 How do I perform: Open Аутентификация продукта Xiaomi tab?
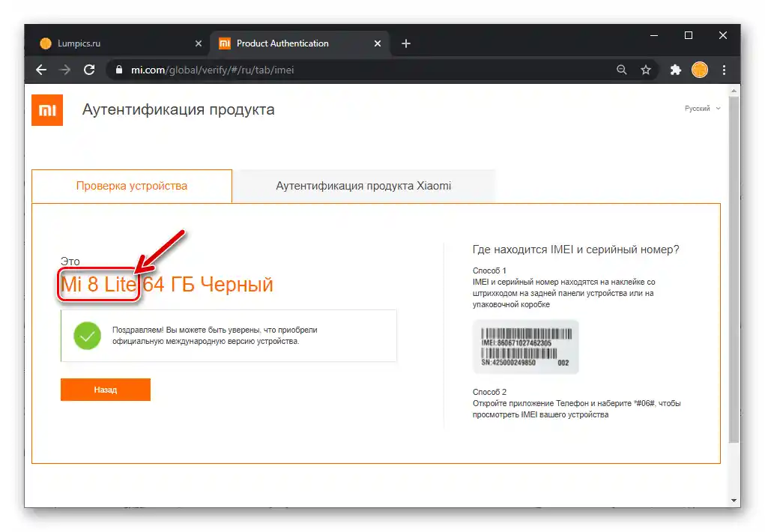pos(363,186)
